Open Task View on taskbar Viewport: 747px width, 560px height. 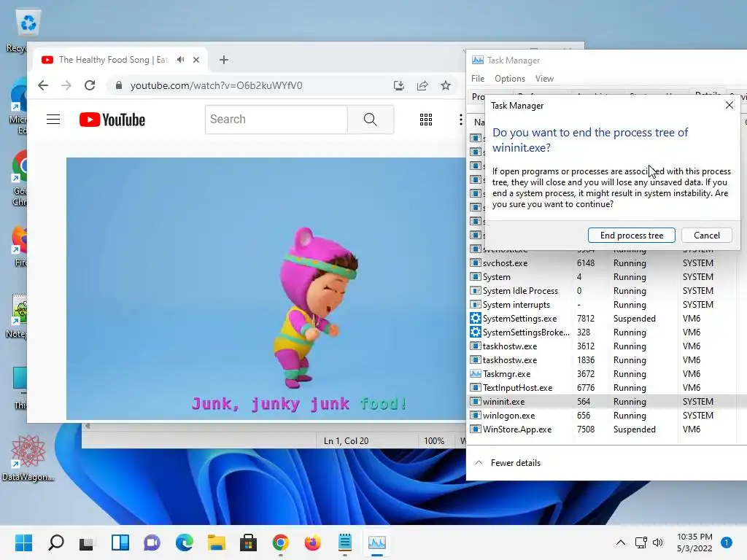pos(86,542)
